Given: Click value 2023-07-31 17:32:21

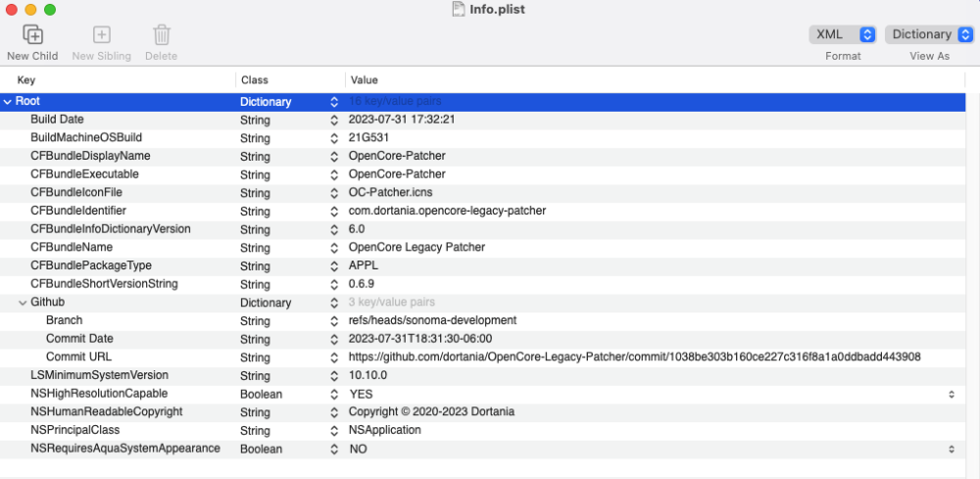Looking at the screenshot, I should (401, 120).
